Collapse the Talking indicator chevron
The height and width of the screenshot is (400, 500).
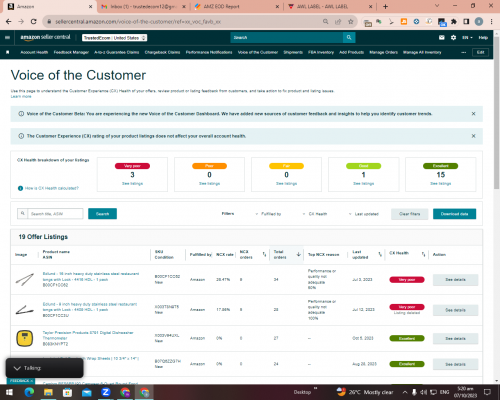[17, 368]
